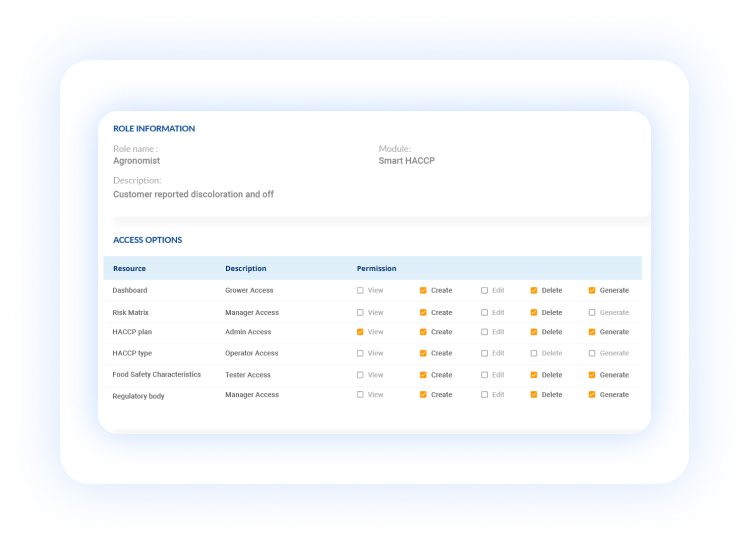Select the Dashboard resource row label
This screenshot has height=544, width=749.
(x=130, y=290)
